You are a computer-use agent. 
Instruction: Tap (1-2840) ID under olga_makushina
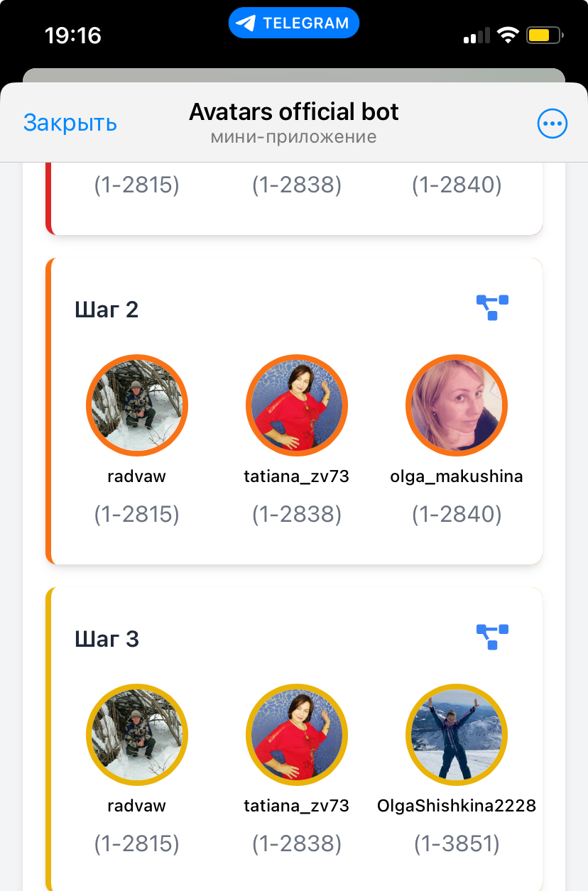[x=457, y=514]
